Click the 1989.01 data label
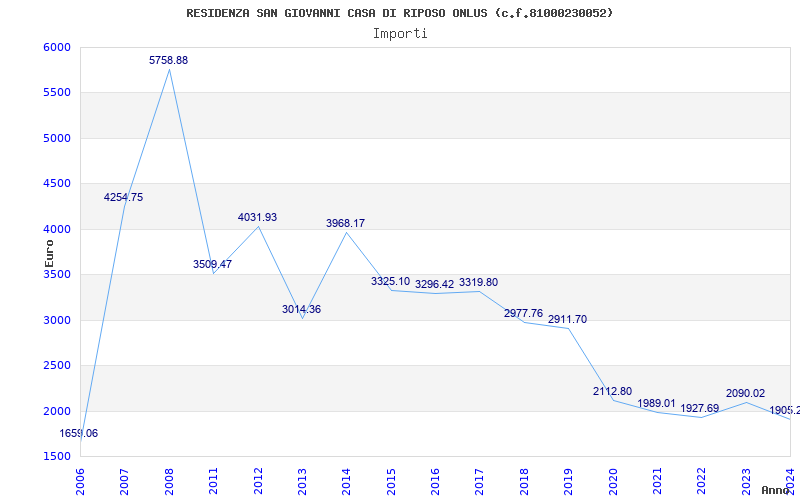The height and width of the screenshot is (500, 800). 657,404
